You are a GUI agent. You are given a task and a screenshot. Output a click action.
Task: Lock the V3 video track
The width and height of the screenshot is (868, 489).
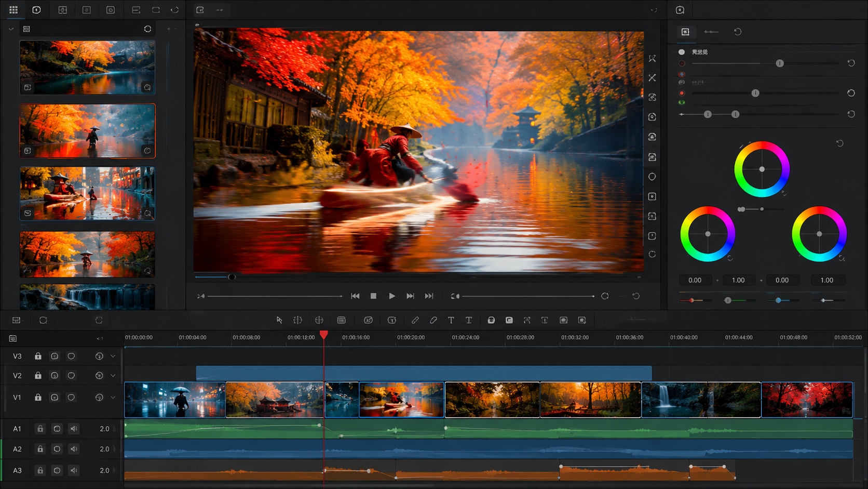click(38, 356)
